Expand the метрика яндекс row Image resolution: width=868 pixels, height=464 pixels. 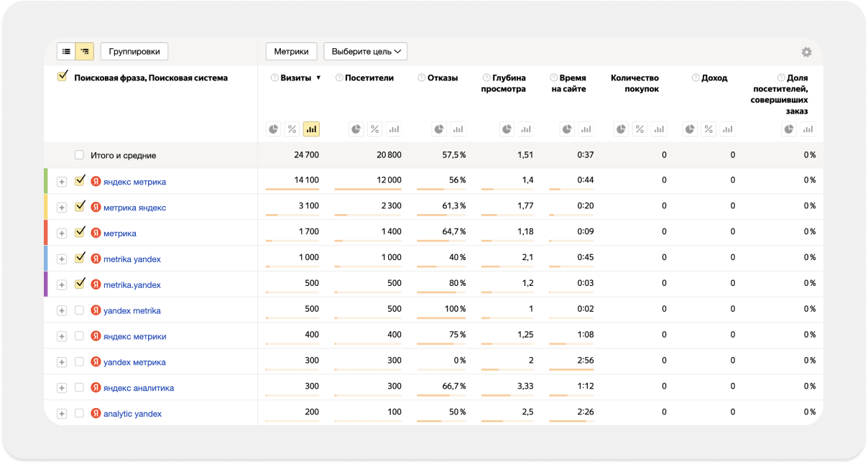tap(61, 208)
